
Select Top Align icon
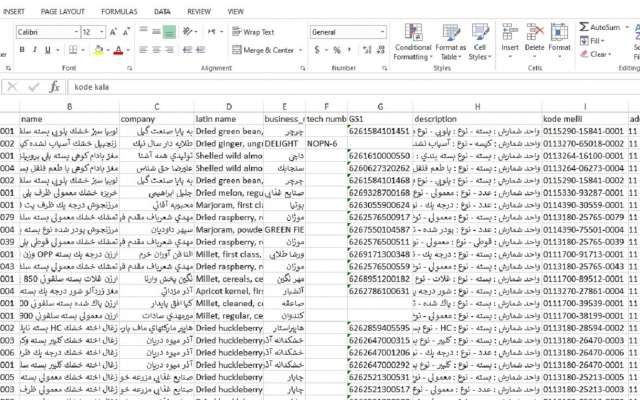pos(143,31)
